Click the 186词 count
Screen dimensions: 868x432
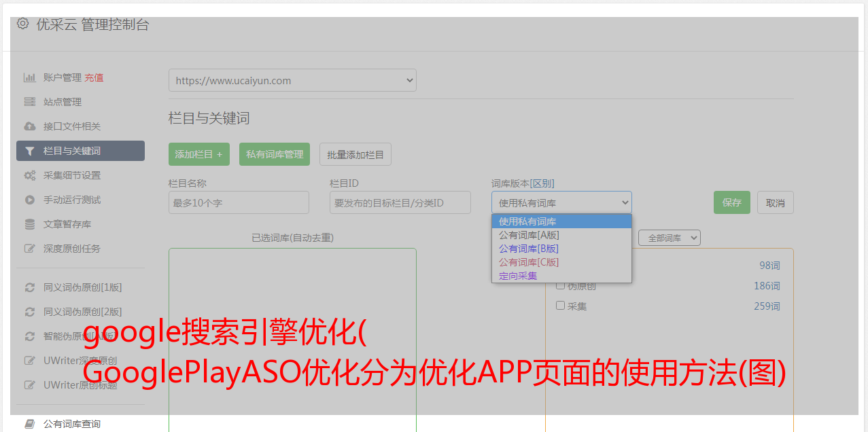[767, 286]
